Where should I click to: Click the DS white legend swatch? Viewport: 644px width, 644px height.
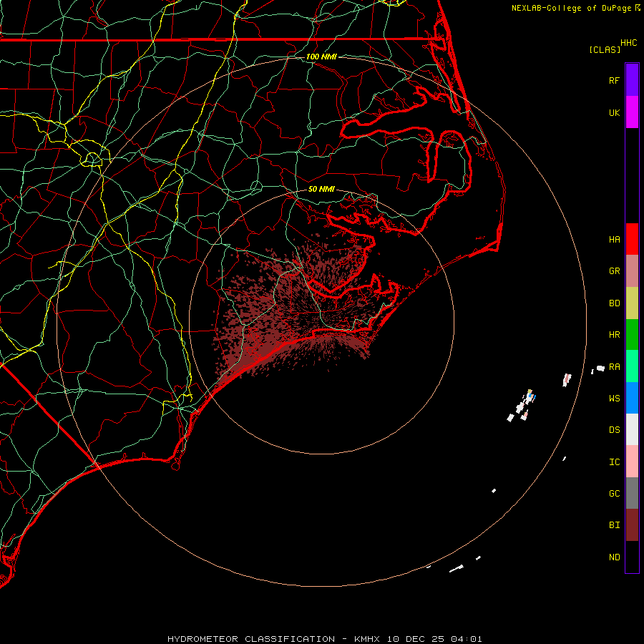pos(632,429)
